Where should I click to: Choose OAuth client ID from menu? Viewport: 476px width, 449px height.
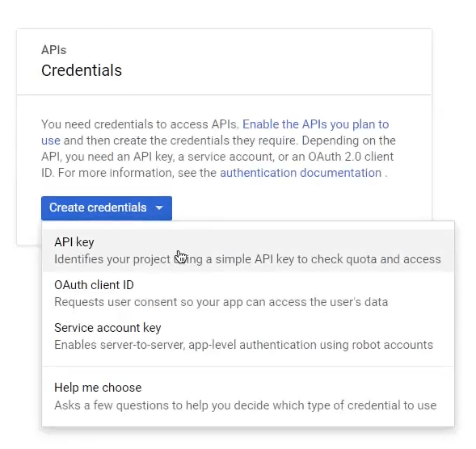[x=248, y=293]
